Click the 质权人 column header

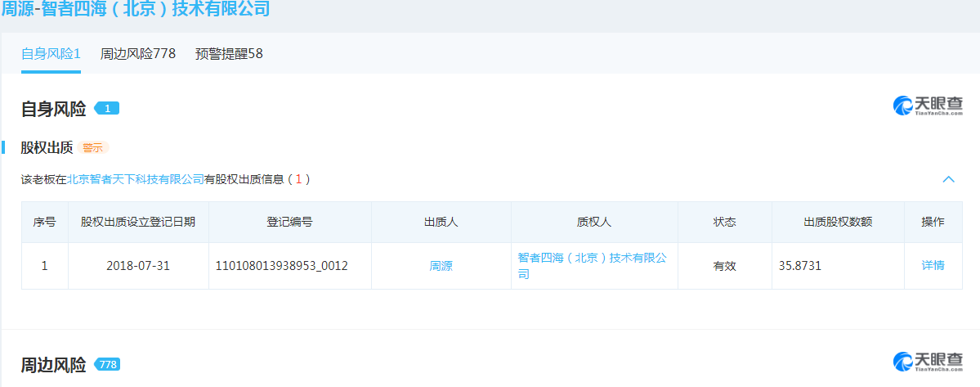(x=594, y=222)
